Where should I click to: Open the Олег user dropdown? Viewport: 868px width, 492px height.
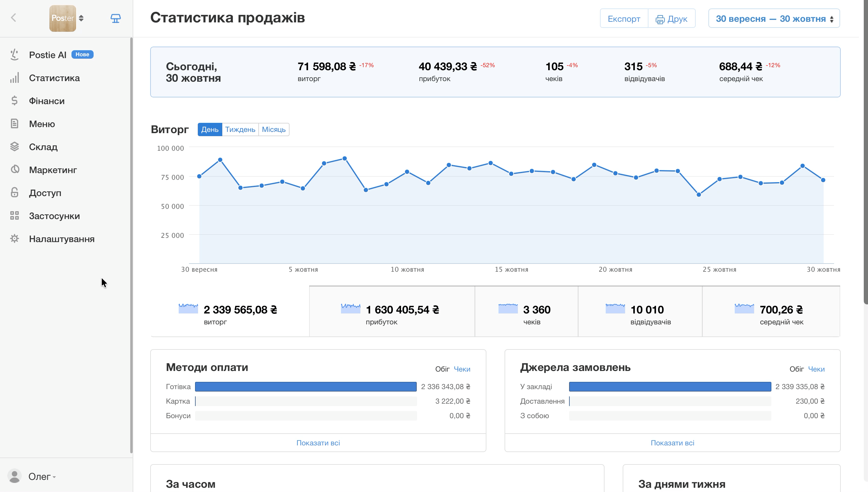(42, 477)
